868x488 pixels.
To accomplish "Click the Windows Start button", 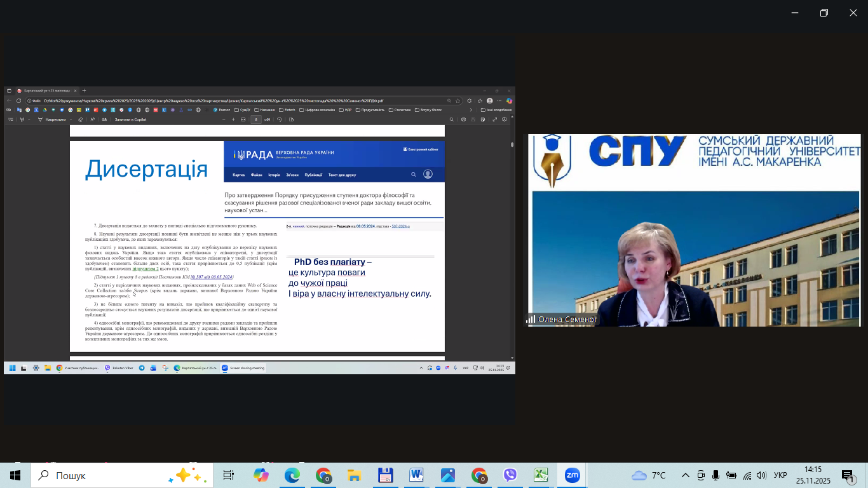I will 15,475.
